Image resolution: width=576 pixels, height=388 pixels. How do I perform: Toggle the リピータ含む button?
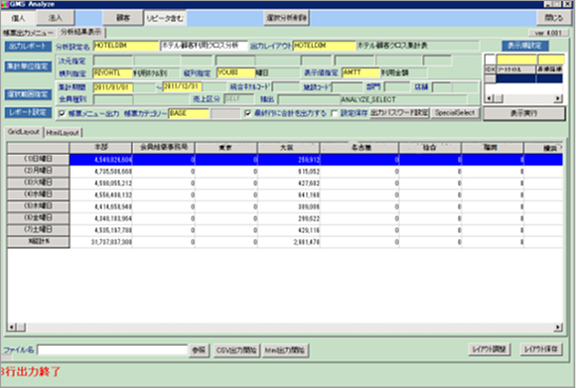click(x=165, y=18)
